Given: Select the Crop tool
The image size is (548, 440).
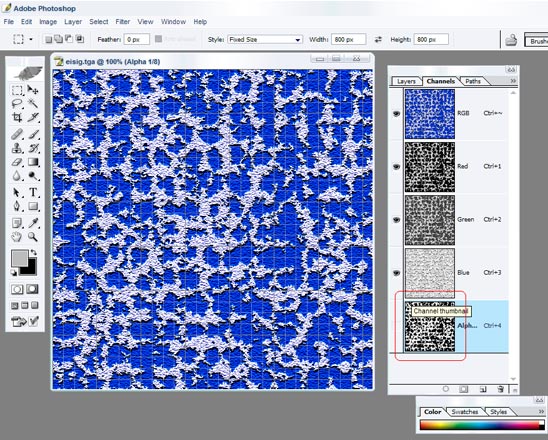Looking at the screenshot, I should point(17,117).
